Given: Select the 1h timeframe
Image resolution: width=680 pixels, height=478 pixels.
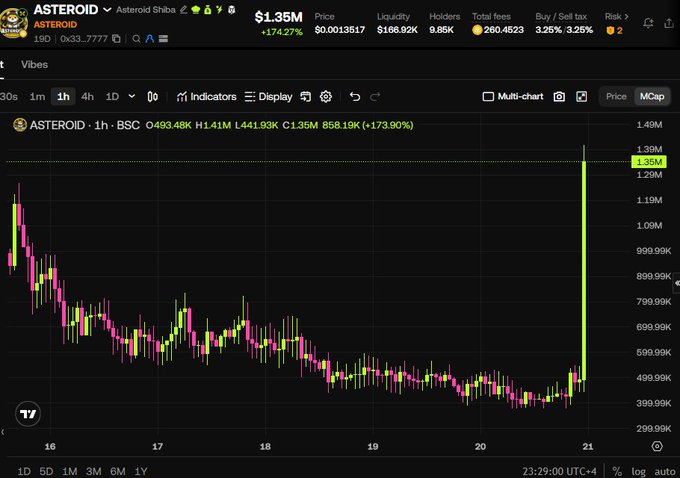Looking at the screenshot, I should [63, 96].
